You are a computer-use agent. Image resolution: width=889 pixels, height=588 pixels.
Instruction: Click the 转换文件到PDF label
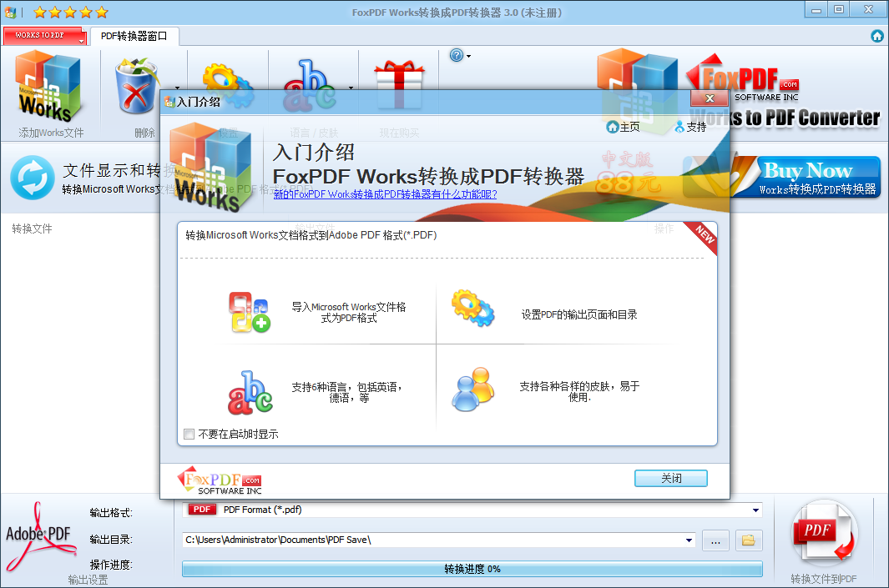[x=824, y=579]
